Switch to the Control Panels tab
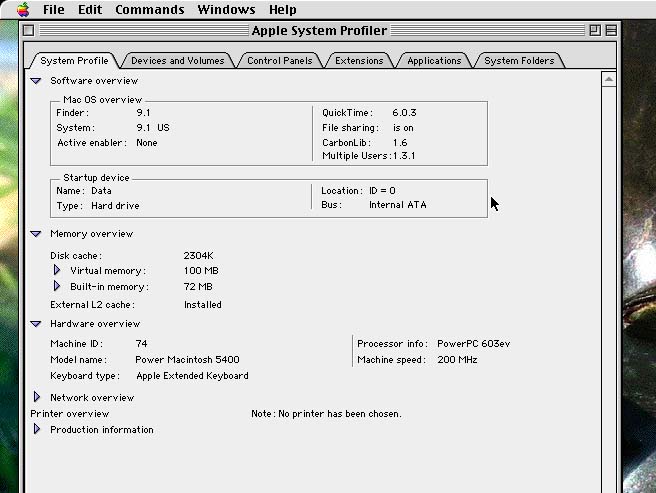 pos(279,61)
